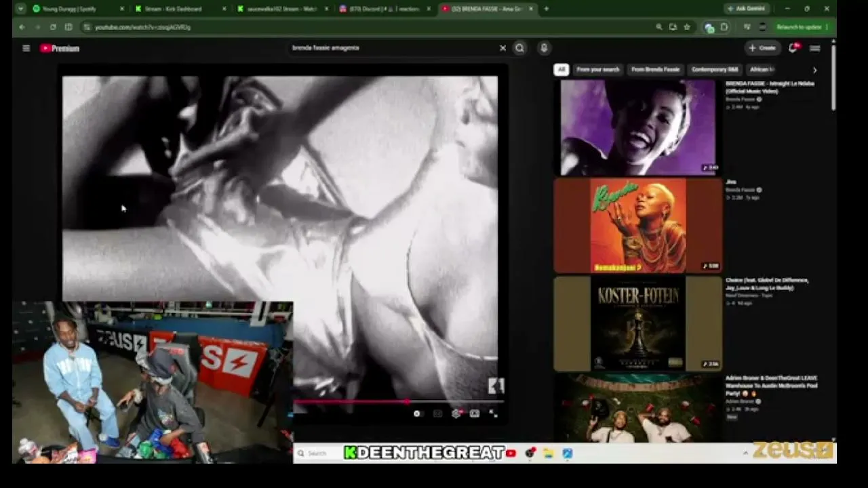Go forward in browser history
The width and height of the screenshot is (868, 488).
click(x=37, y=27)
